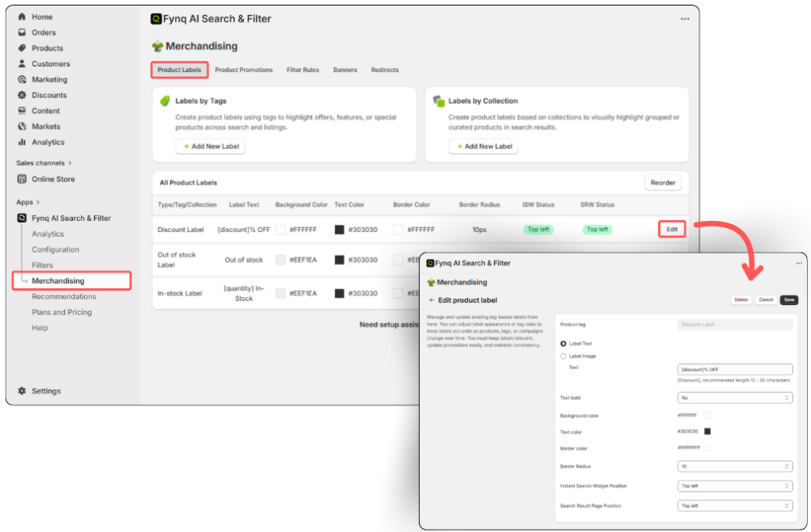Click the green Labels by Tags icon
Screen dimensions: 811x532
coord(165,101)
